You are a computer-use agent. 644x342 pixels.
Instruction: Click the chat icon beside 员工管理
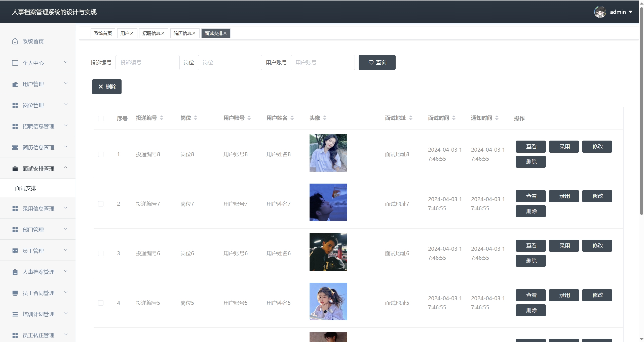pos(15,251)
